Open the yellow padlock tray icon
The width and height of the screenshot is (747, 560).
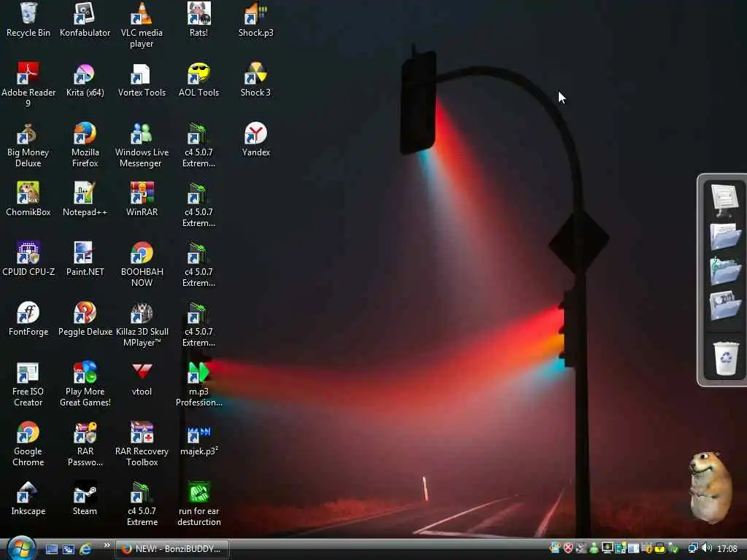[x=659, y=548]
